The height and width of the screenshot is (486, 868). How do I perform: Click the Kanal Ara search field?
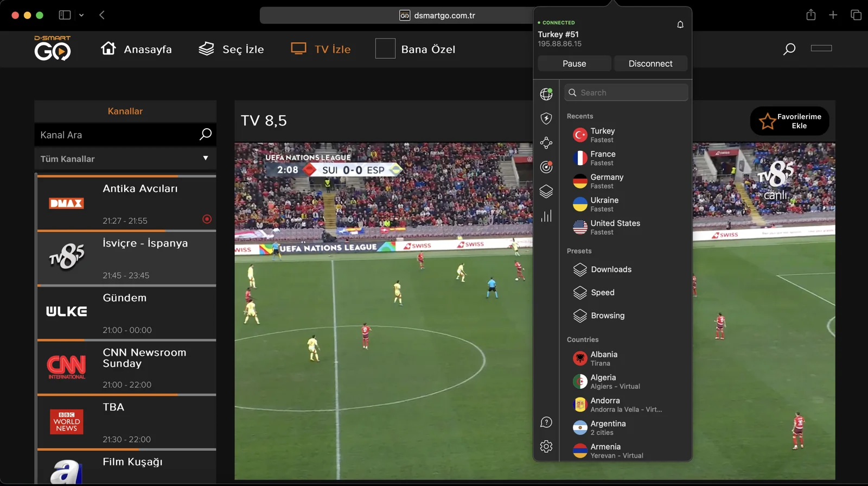[117, 135]
